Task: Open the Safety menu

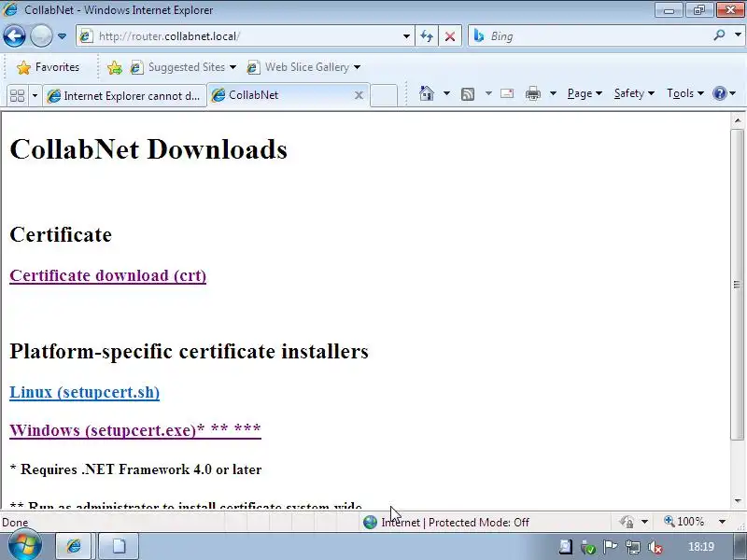Action: pyautogui.click(x=634, y=93)
